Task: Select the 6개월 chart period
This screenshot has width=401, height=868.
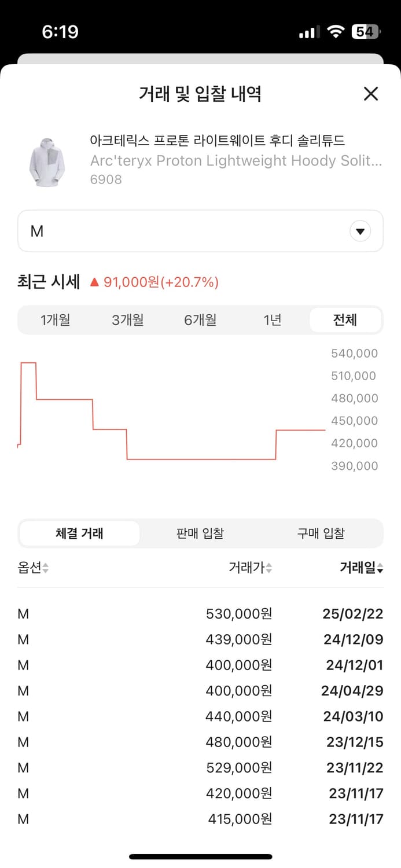Action: (x=200, y=319)
